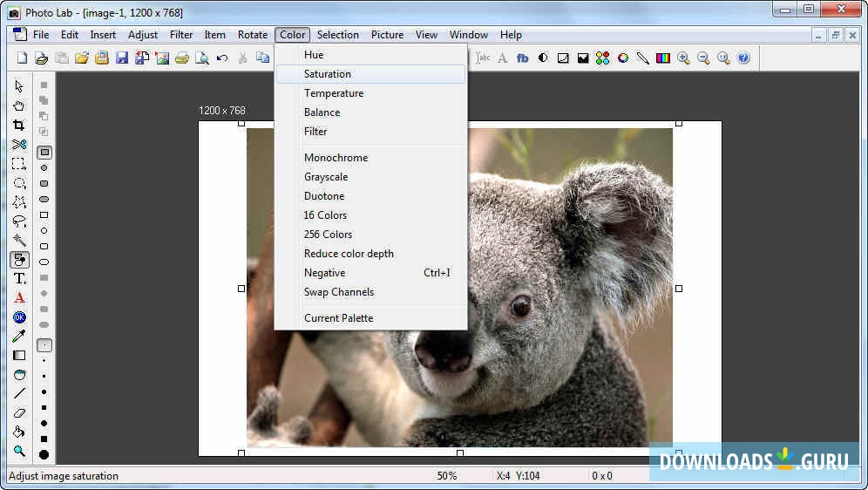Click the new document toolbar icon
Image resolution: width=868 pixels, height=490 pixels.
click(22, 58)
